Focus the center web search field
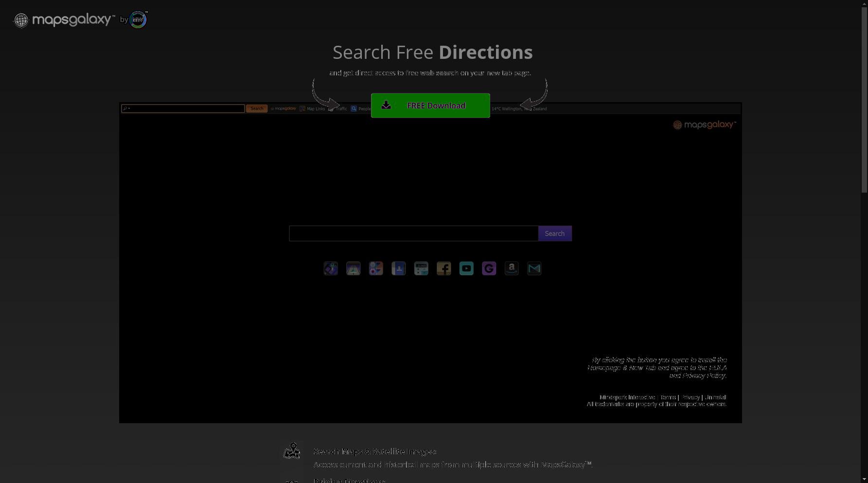The width and height of the screenshot is (868, 483). click(x=414, y=233)
